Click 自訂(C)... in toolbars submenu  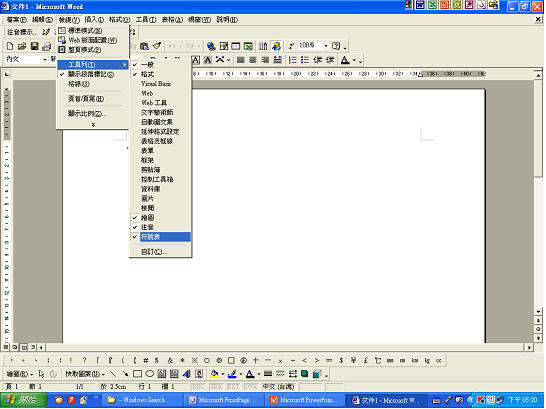pos(160,251)
